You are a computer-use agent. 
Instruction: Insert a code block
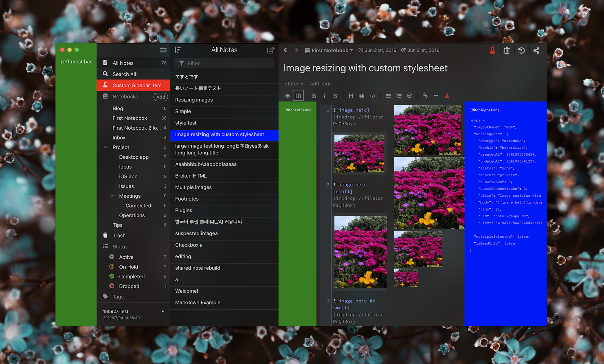click(373, 96)
